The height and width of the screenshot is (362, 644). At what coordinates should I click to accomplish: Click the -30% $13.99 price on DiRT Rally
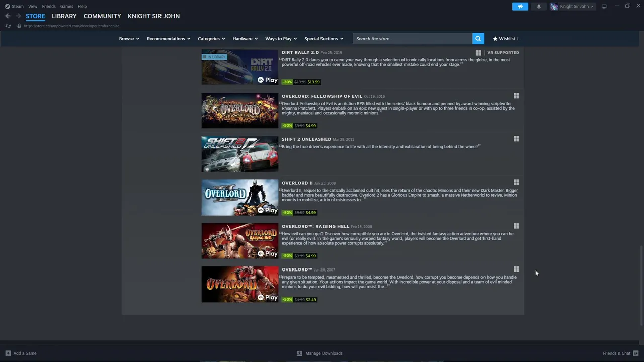pyautogui.click(x=301, y=82)
